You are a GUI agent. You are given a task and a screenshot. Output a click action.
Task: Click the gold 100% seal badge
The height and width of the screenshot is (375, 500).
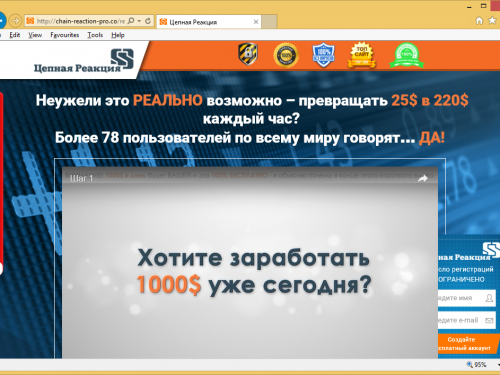tap(286, 55)
